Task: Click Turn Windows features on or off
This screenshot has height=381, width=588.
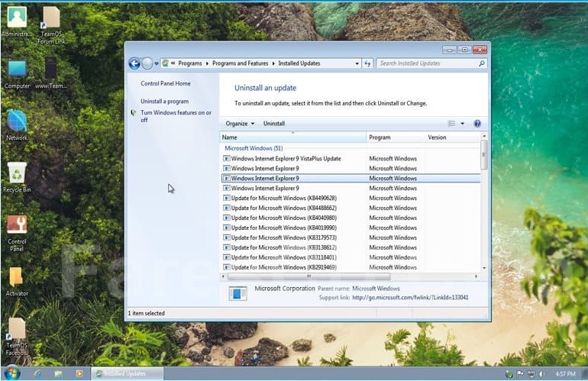Action: (176, 116)
